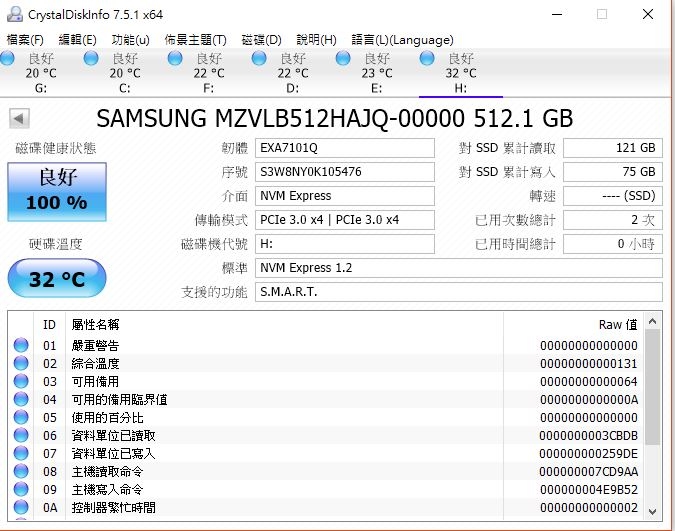Click the scroll down arrow of the attribute list
Screen dimensions: 675x531
[652, 511]
